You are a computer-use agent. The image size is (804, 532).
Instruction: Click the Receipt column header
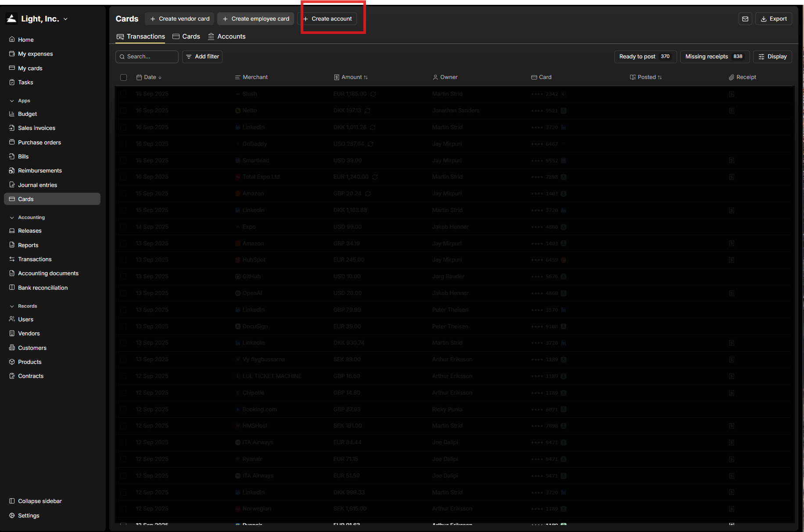coord(742,77)
